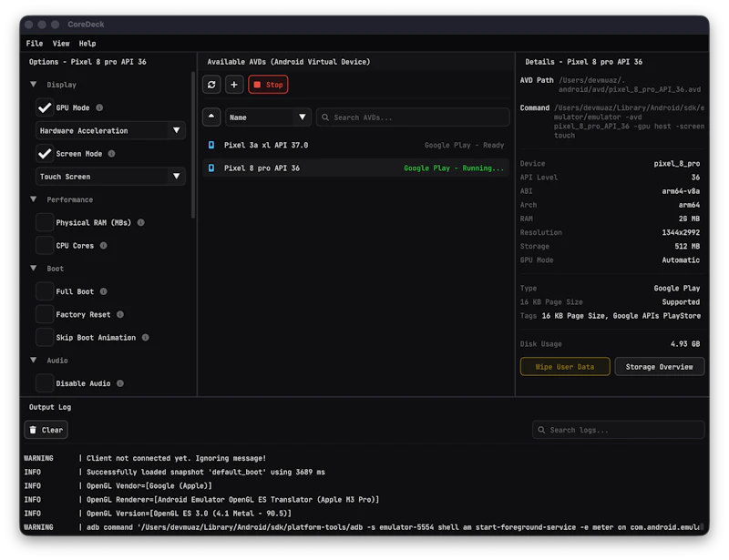The image size is (729, 560).
Task: Clear the output log
Action: pyautogui.click(x=46, y=430)
